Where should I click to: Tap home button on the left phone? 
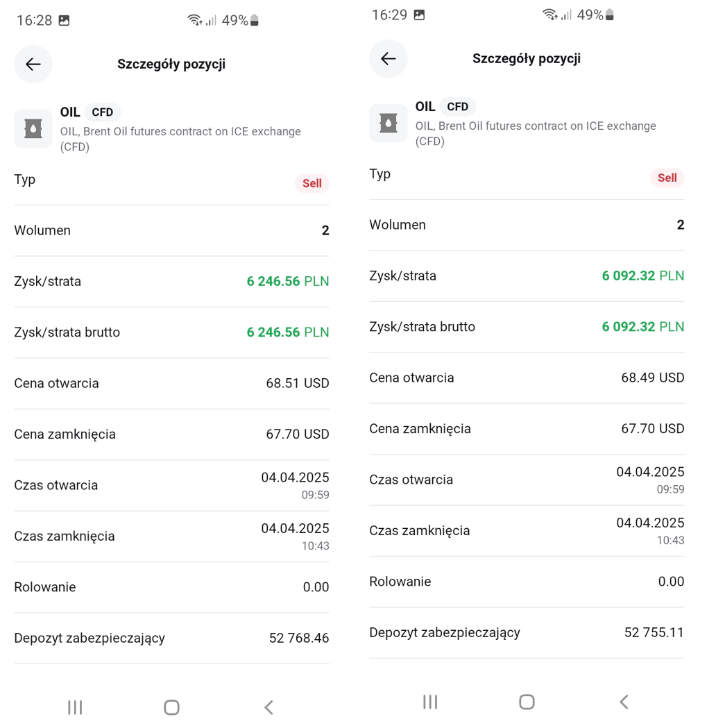172,708
